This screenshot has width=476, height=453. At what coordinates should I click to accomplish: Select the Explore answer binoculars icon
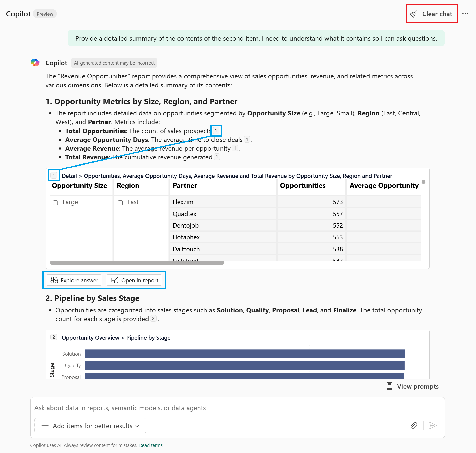[55, 280]
